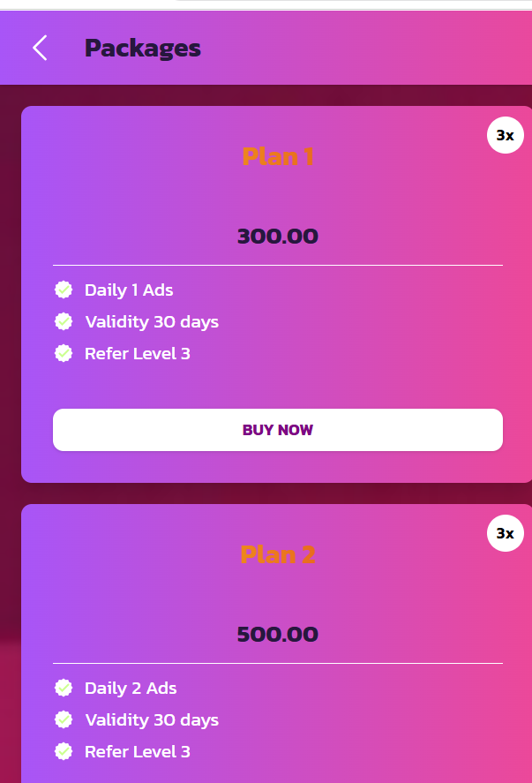Click Plan 1 Refer Level 3 text

click(x=138, y=353)
